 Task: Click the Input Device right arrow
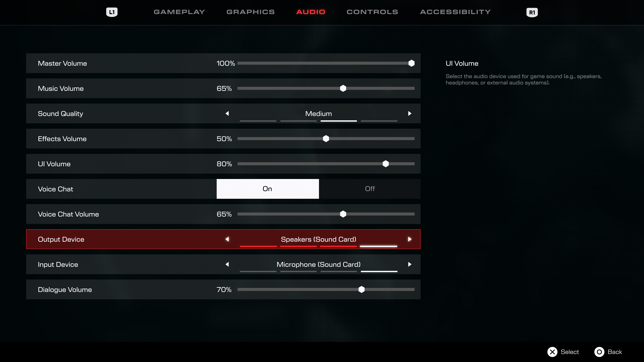[410, 264]
